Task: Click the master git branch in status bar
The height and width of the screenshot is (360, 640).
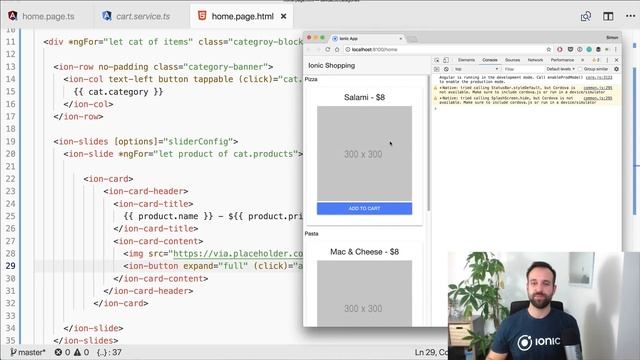Action: click(x=27, y=352)
